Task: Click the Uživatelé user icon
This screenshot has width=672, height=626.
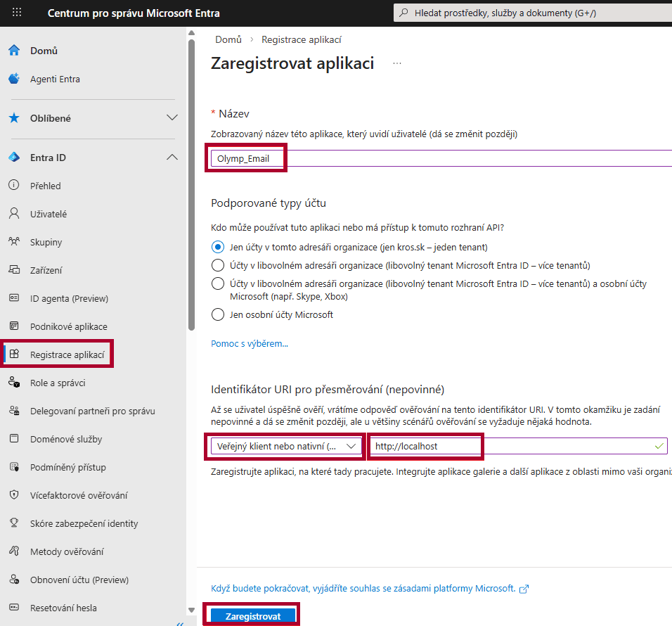Action: [13, 214]
